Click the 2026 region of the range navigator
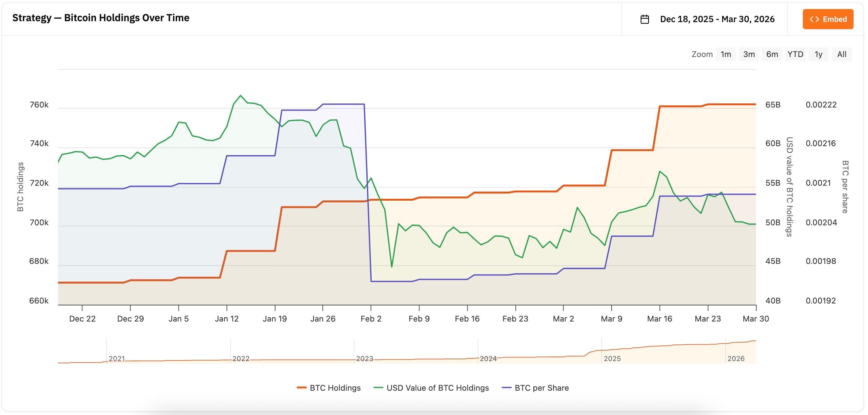Viewport: 868px width, 415px height. coord(736,358)
